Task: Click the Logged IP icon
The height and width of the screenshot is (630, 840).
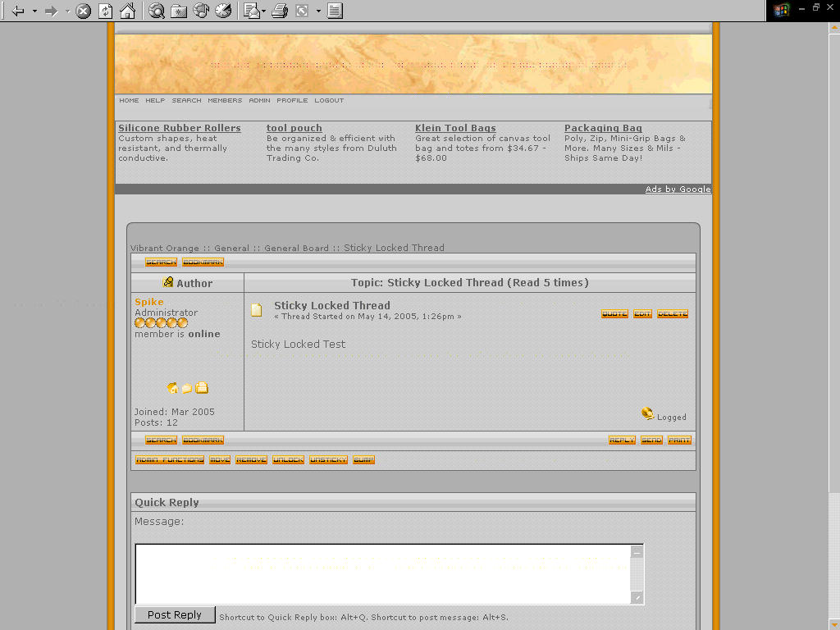Action: 647,414
